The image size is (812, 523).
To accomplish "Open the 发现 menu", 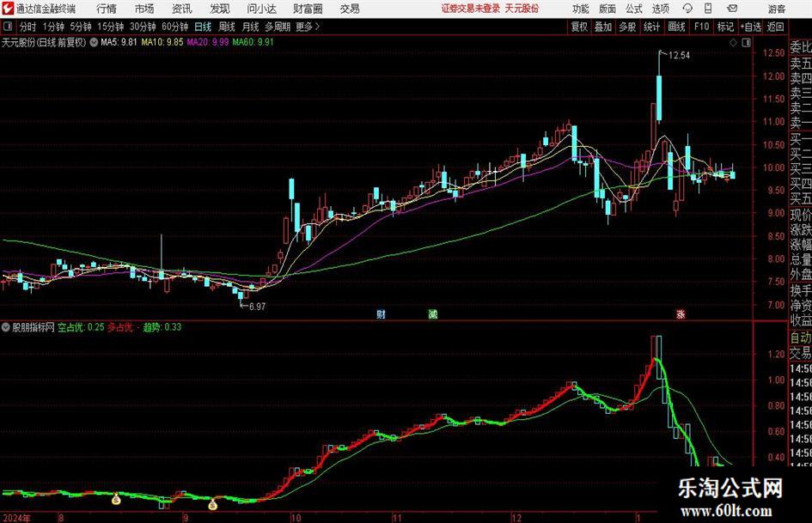I will pyautogui.click(x=220, y=9).
